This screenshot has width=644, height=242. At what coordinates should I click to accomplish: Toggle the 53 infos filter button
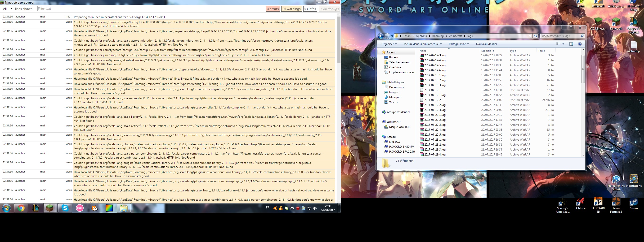(310, 9)
